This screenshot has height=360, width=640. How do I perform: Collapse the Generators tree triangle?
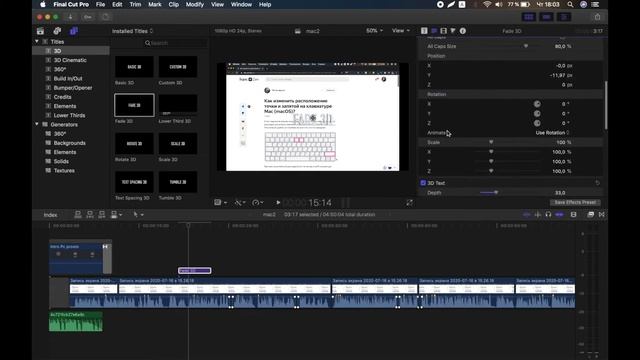pos(37,124)
